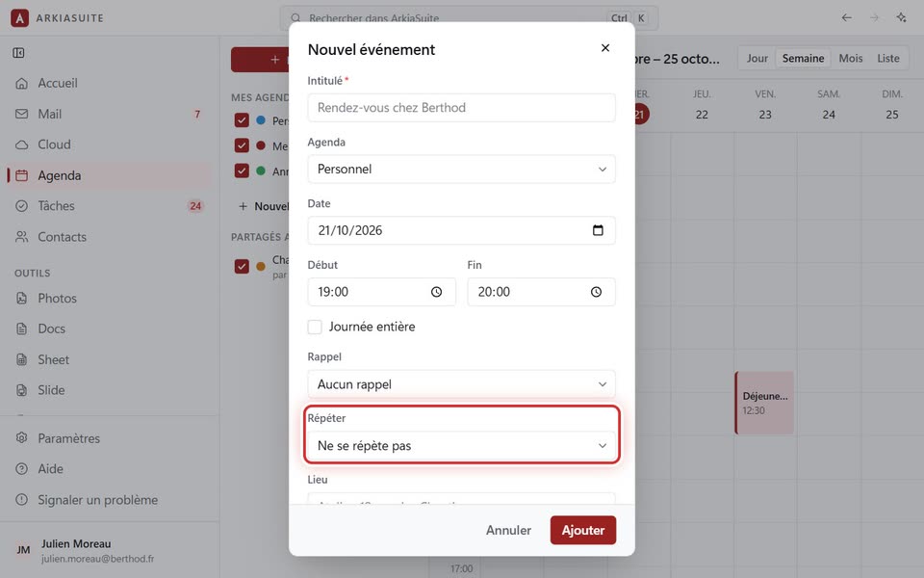Viewport: 924px width, 578px height.
Task: Expand the Répéter dropdown
Action: (x=461, y=446)
